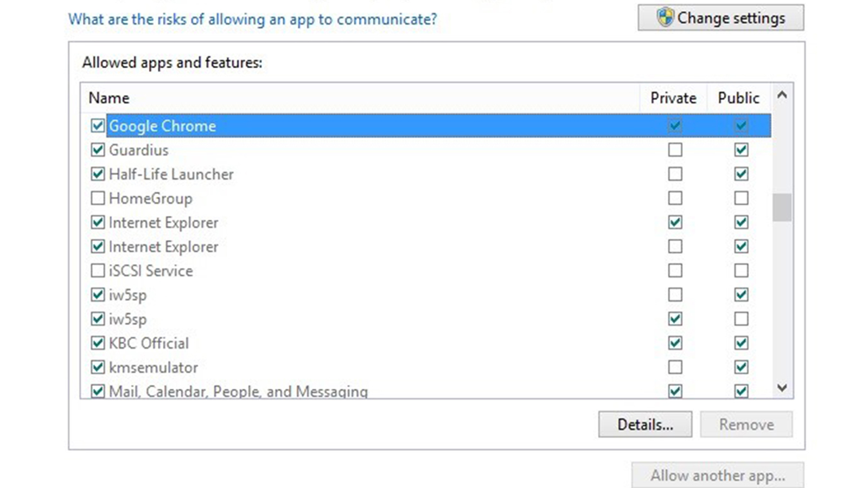Viewport: 868px width, 488px height.
Task: Disable Public for Half-Life Launcher
Action: tap(741, 174)
